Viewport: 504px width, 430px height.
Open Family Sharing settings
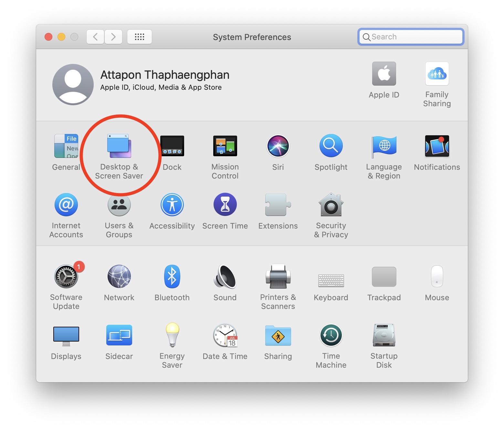click(437, 74)
